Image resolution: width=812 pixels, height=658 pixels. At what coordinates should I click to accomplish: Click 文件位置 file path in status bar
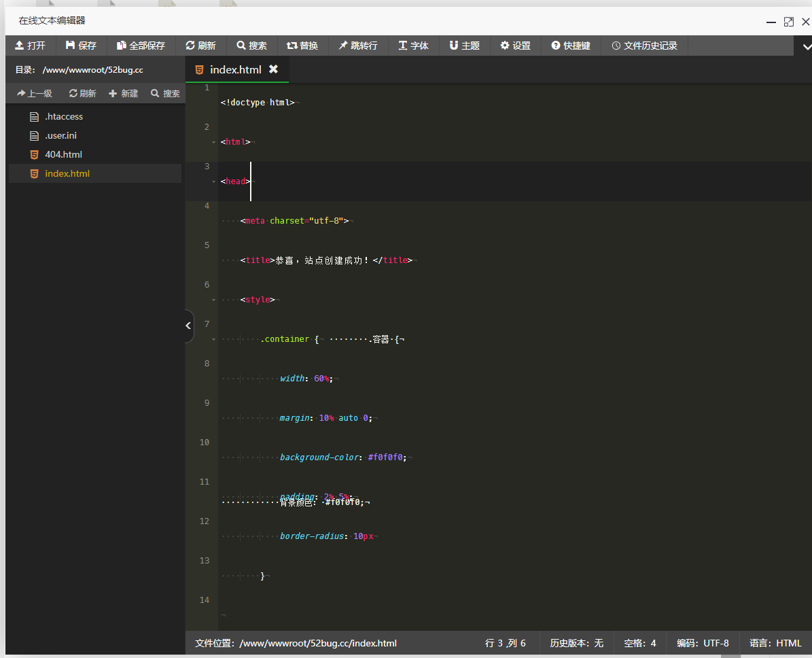click(x=296, y=643)
